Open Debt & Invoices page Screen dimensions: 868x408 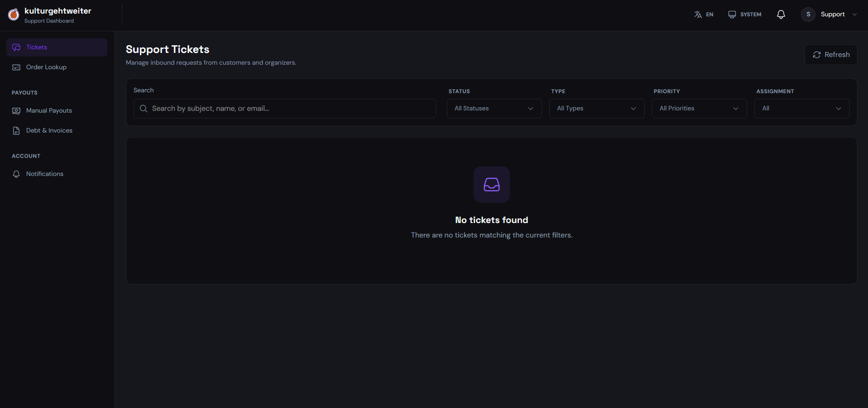pyautogui.click(x=57, y=131)
